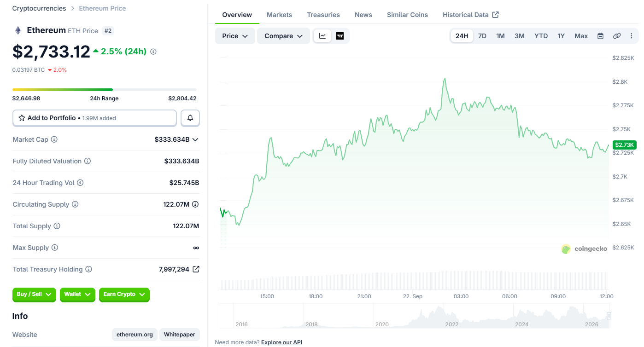644x347 pixels.
Task: Switch to the Overview tab
Action: click(237, 15)
